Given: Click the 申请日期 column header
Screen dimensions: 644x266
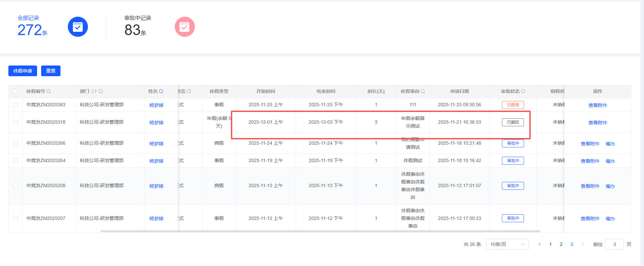Looking at the screenshot, I should [x=460, y=91].
